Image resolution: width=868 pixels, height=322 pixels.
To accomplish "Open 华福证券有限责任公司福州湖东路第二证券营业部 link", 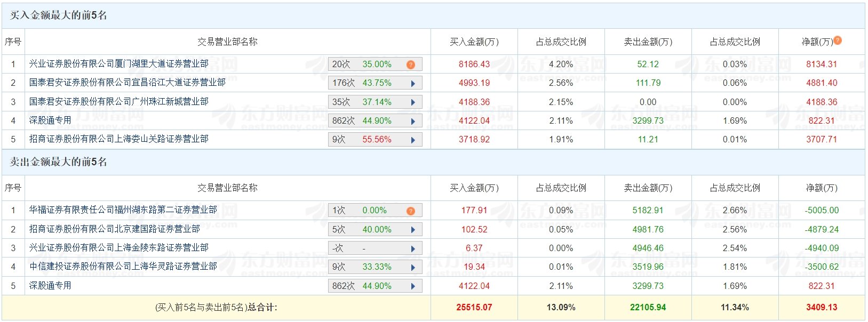I will 123,210.
